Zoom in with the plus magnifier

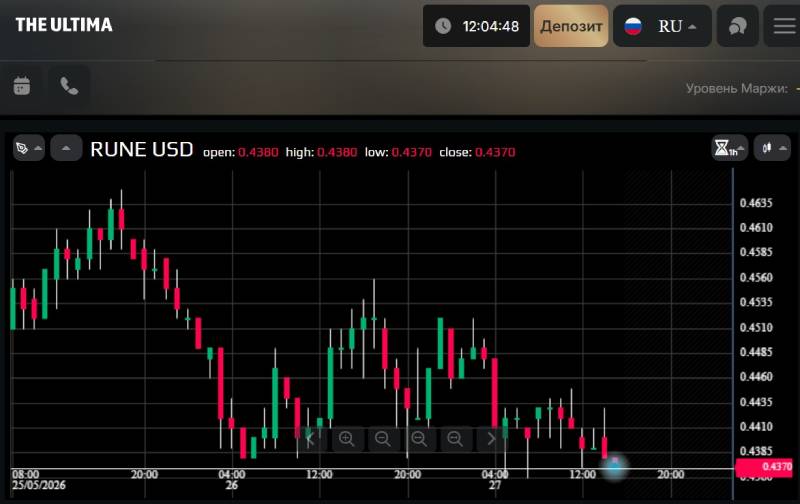[x=347, y=439]
